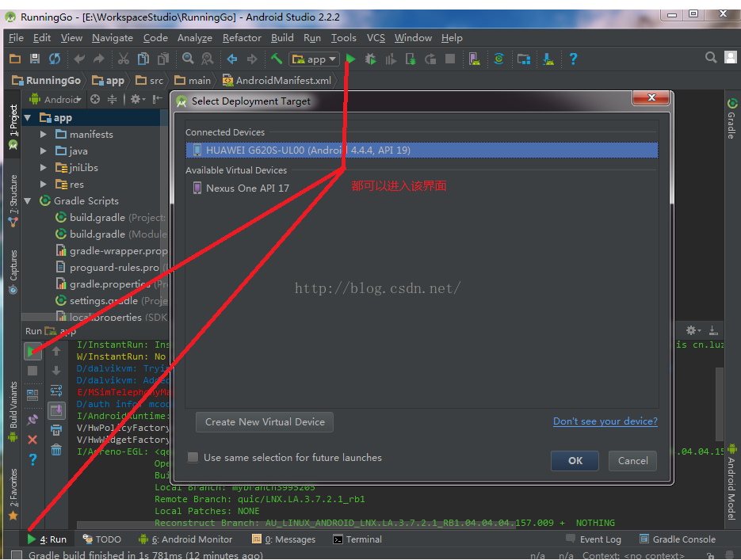Viewport: 741px width, 560px height.
Task: Expand the java folder
Action: (x=43, y=151)
